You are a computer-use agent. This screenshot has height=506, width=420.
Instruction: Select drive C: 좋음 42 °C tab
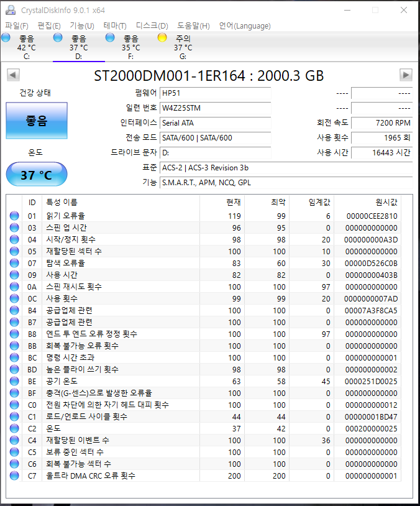click(x=27, y=47)
